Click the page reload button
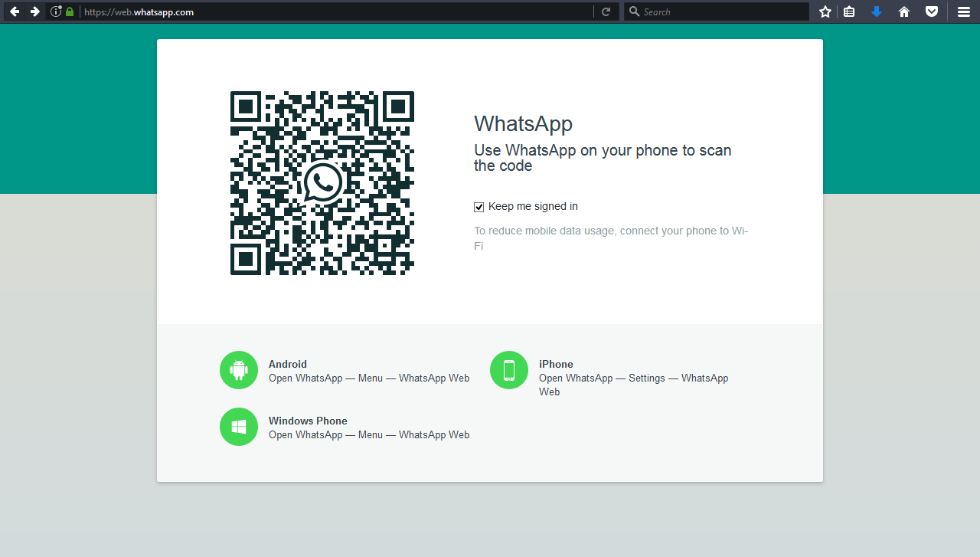Image resolution: width=980 pixels, height=557 pixels. (x=606, y=11)
